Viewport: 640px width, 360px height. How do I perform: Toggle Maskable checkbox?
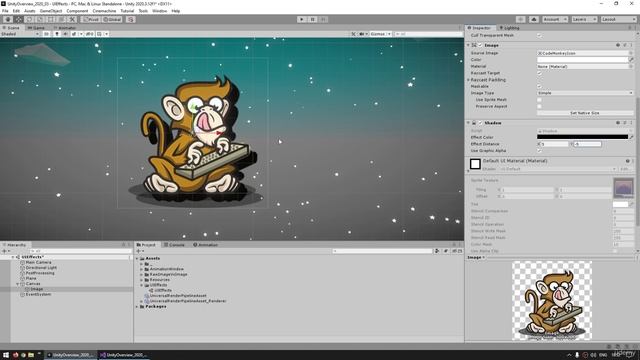pos(539,87)
